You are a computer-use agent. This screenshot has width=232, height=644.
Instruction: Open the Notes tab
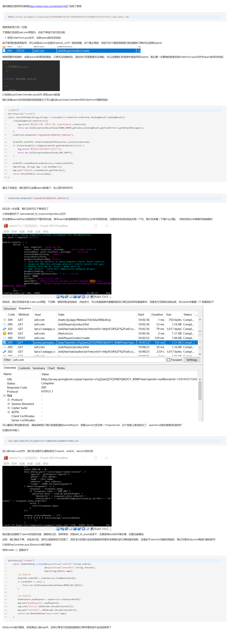click(61, 368)
